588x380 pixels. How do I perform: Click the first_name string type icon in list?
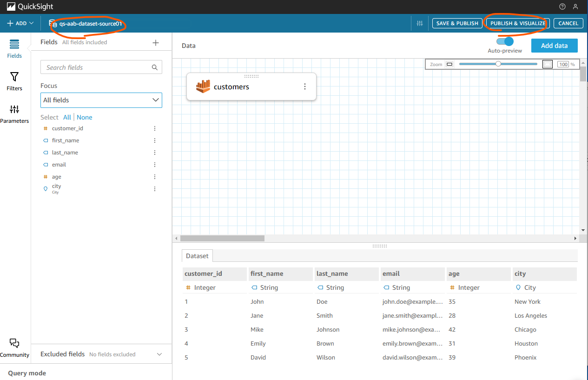[x=46, y=140]
